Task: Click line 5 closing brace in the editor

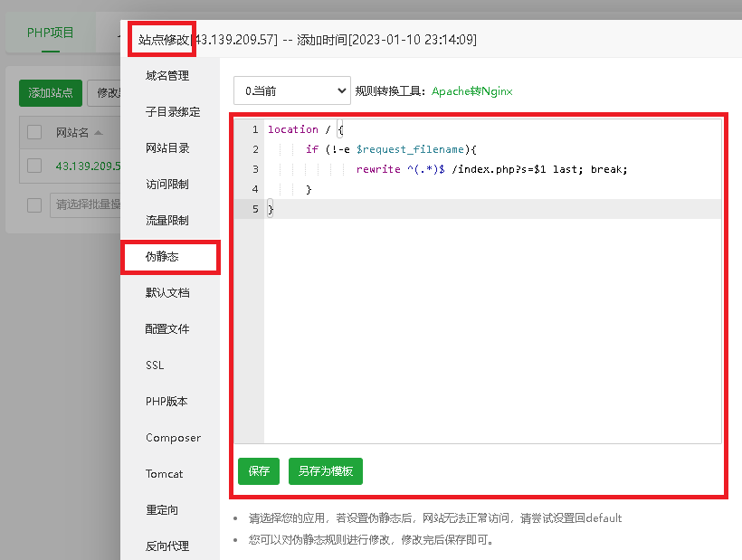Action: point(271,209)
